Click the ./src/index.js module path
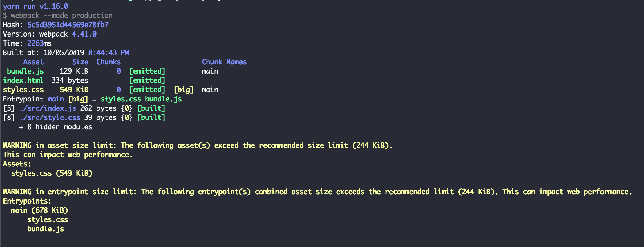 pyautogui.click(x=48, y=108)
